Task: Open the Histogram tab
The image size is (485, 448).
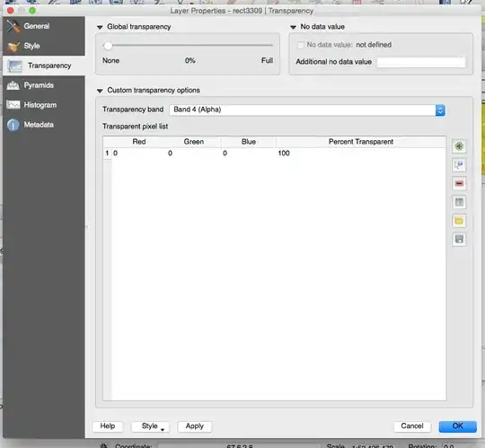Action: 44,105
